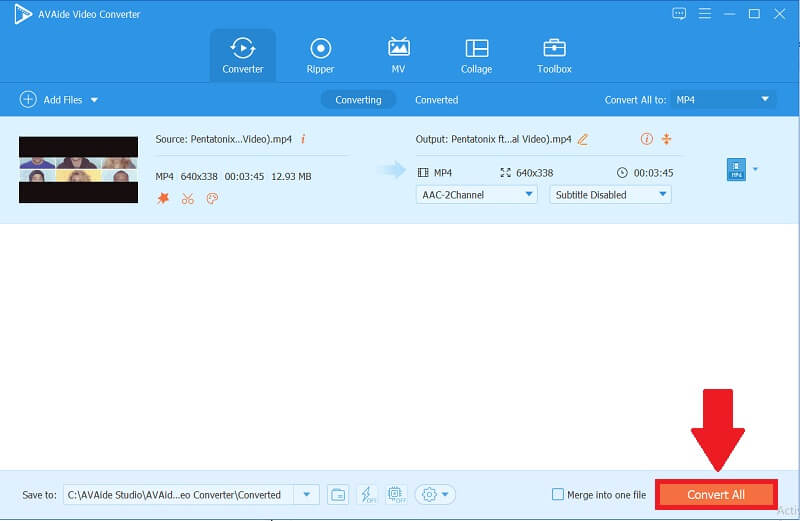Maximize the AVAide window
This screenshot has width=800, height=521.
754,14
